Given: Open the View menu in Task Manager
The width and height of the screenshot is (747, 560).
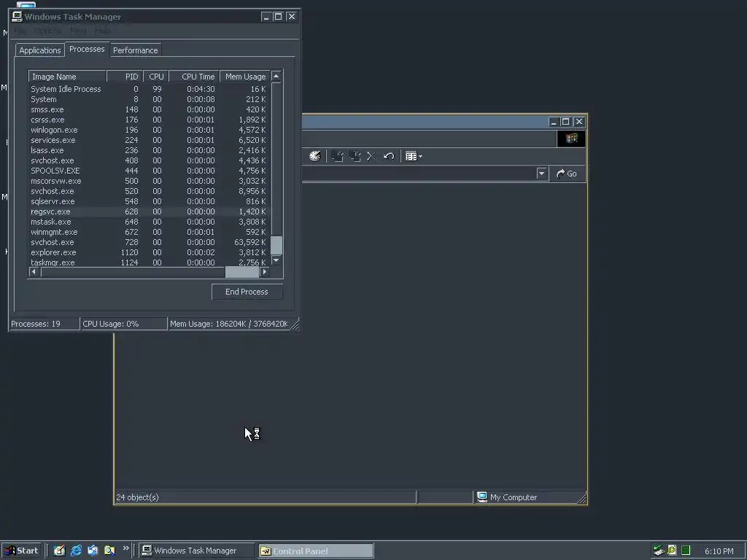Looking at the screenshot, I should [x=78, y=31].
